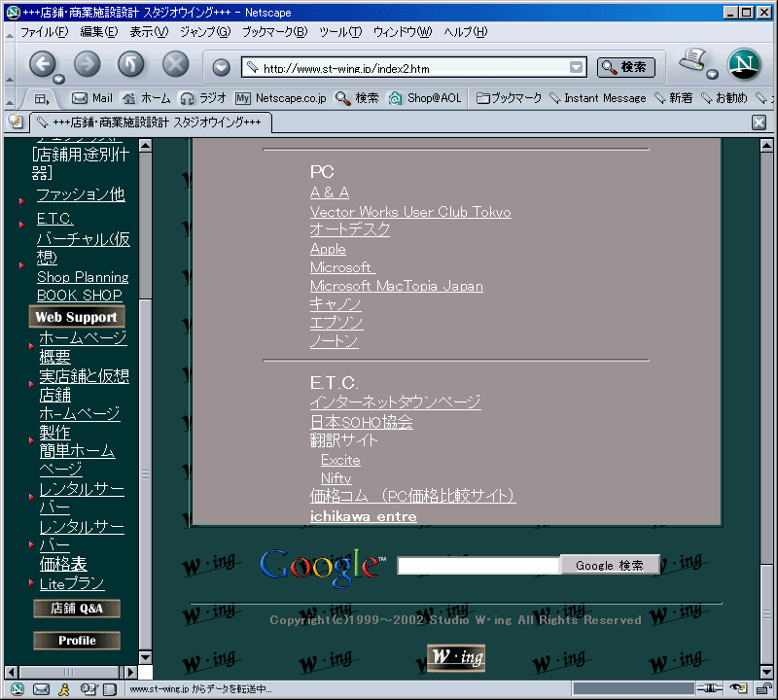Image resolution: width=778 pixels, height=700 pixels.
Task: Click the Google search text field
Action: 478,566
